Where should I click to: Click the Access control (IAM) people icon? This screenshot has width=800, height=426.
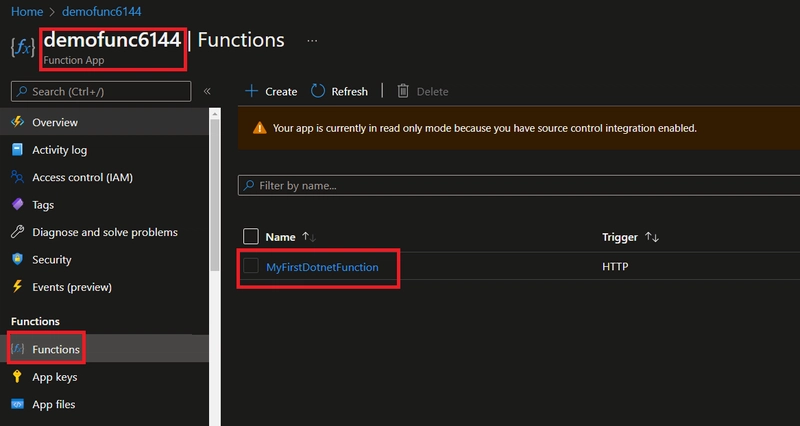pos(16,177)
